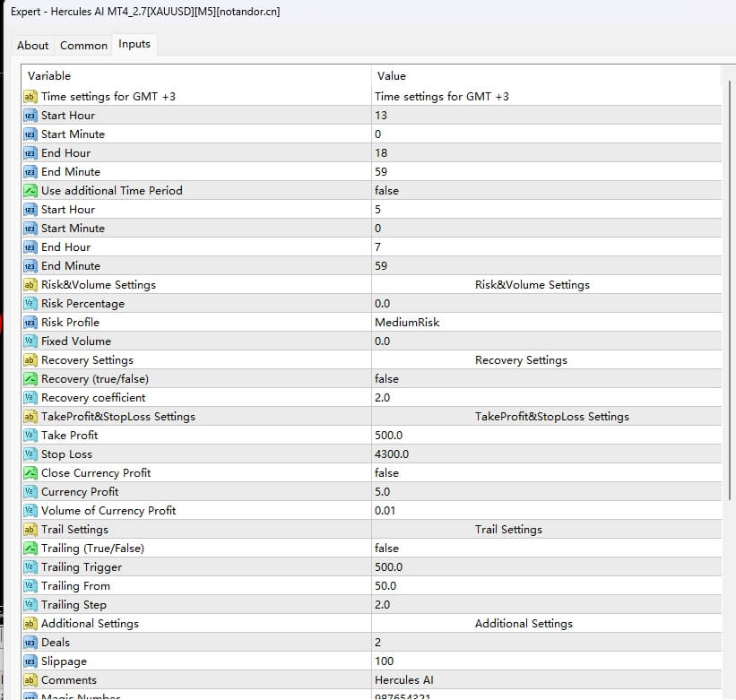Click the icon next to Risk Profile
The width and height of the screenshot is (736, 700).
(30, 323)
